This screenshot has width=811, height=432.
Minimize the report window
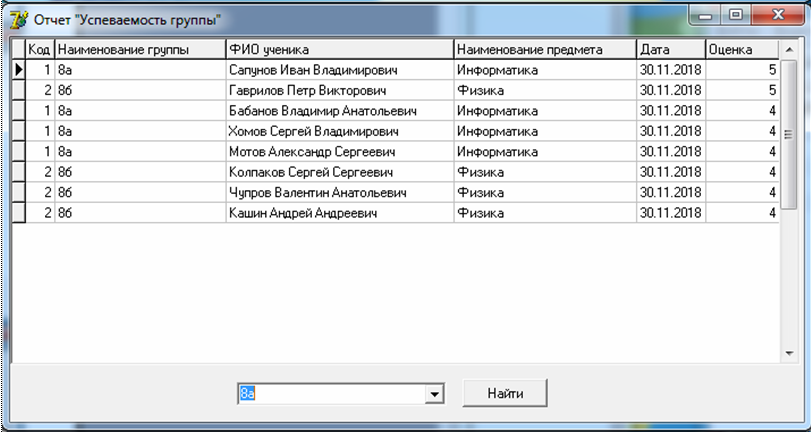[705, 16]
